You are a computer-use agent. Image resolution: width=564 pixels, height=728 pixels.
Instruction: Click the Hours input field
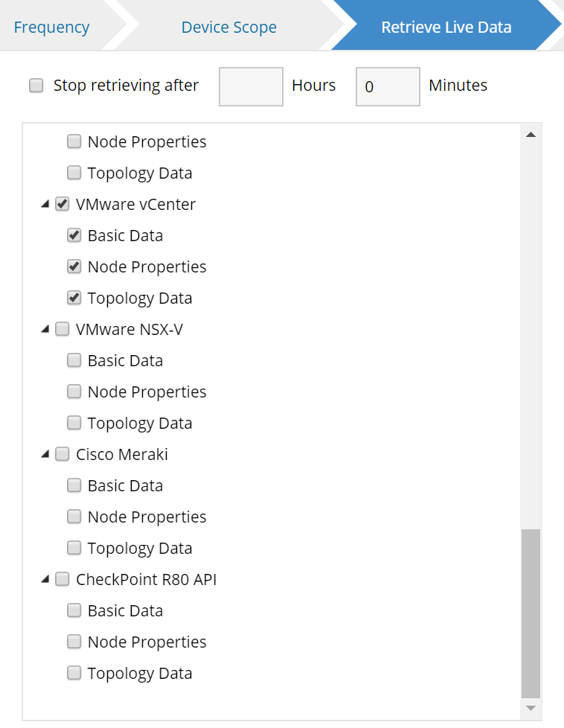point(251,86)
